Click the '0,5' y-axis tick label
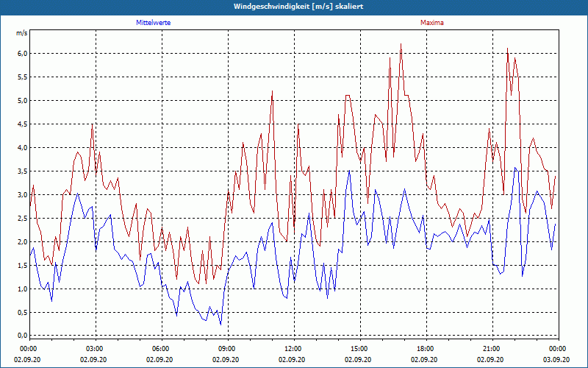 pyautogui.click(x=23, y=312)
